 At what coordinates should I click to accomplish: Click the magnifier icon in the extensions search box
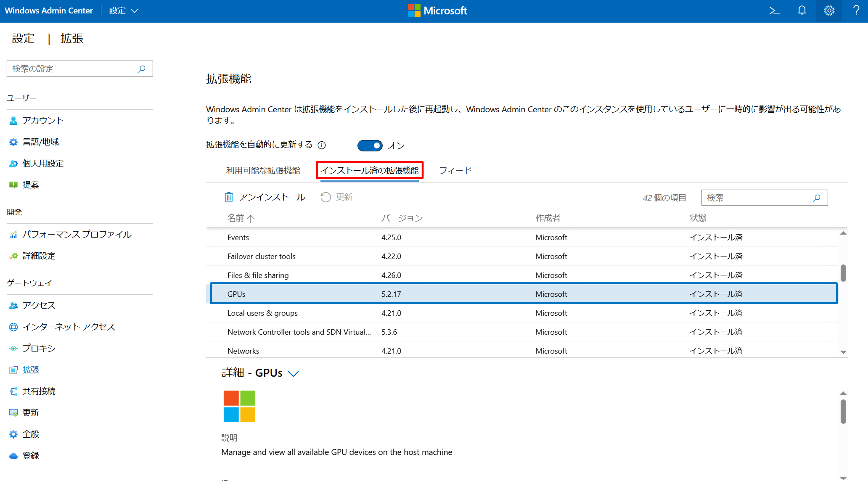coord(816,198)
